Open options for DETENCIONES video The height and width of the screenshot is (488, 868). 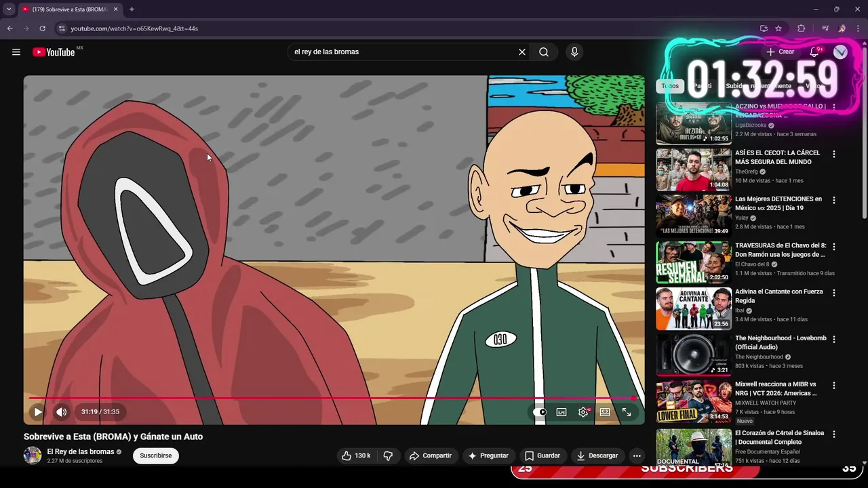coord(834,200)
